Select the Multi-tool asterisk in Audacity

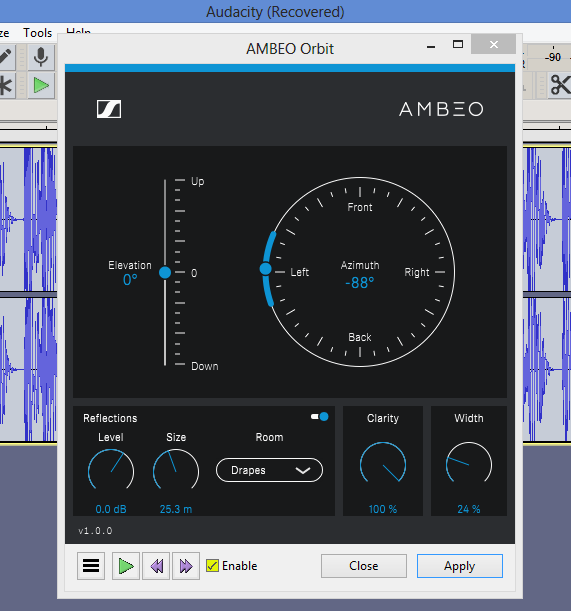coord(5,85)
